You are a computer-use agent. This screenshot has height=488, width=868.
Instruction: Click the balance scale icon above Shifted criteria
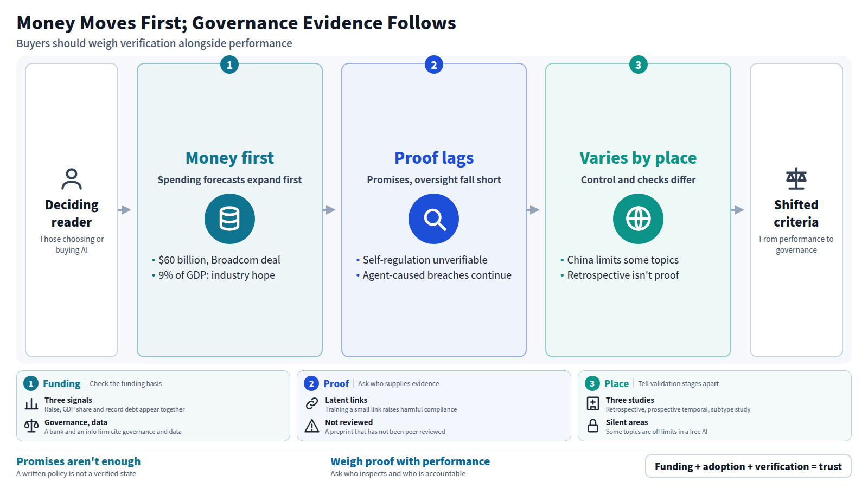(796, 178)
